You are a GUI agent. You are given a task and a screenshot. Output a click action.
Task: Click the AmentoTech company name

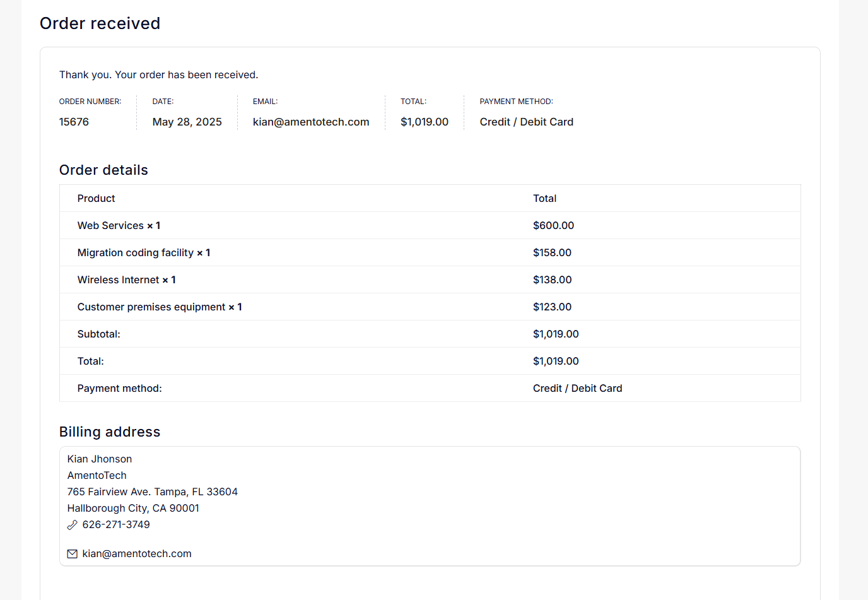97,476
